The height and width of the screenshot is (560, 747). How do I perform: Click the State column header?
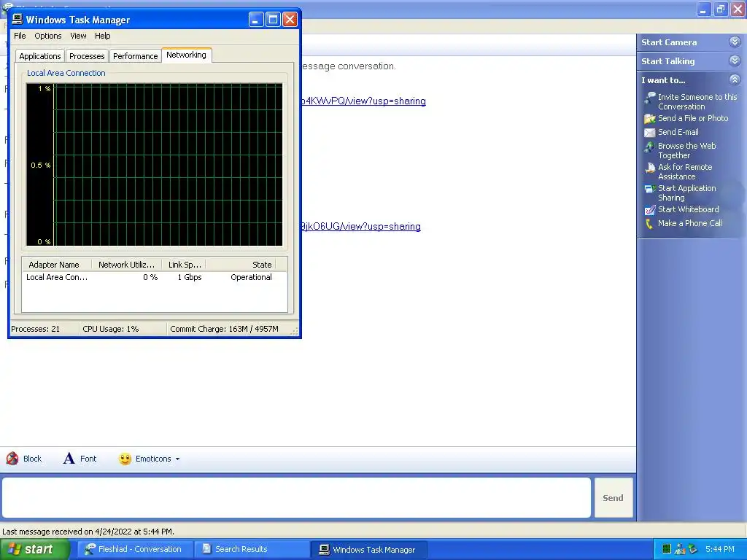(241, 265)
